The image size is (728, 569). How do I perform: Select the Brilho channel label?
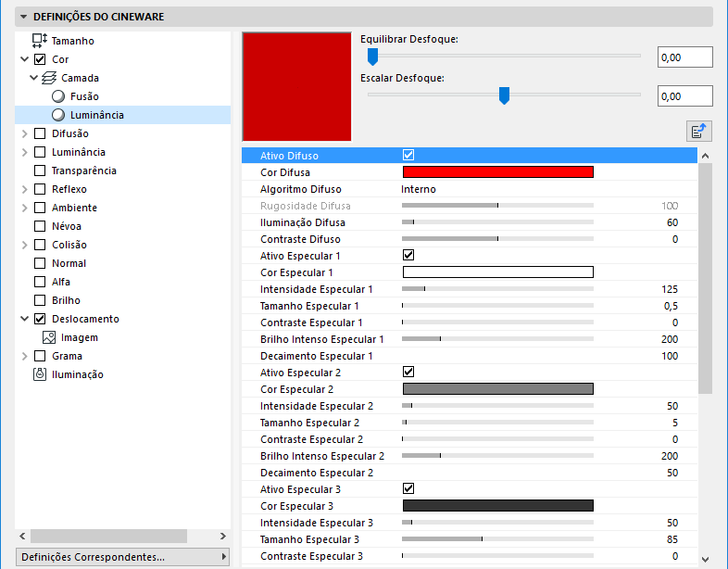[x=66, y=300]
